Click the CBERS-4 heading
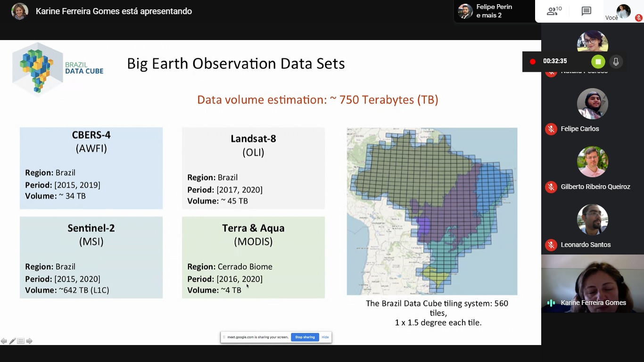The image size is (644, 362). pos(91,135)
